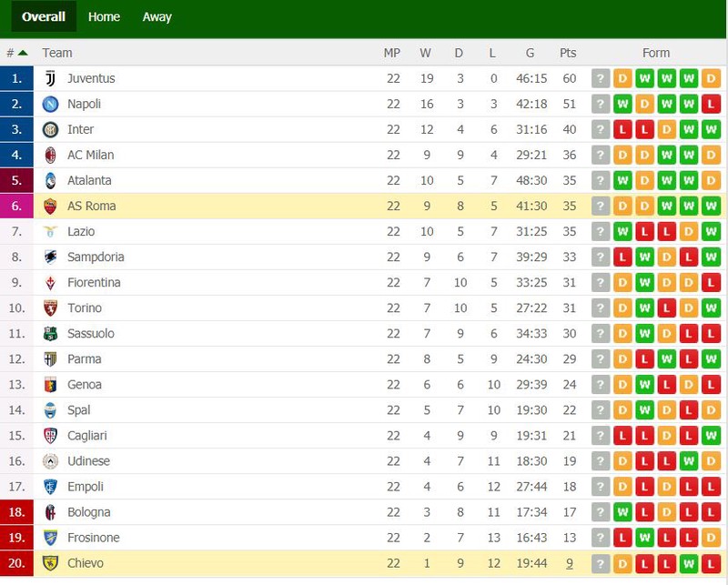
Task: Click the Chievo crest icon
Action: pyautogui.click(x=50, y=563)
